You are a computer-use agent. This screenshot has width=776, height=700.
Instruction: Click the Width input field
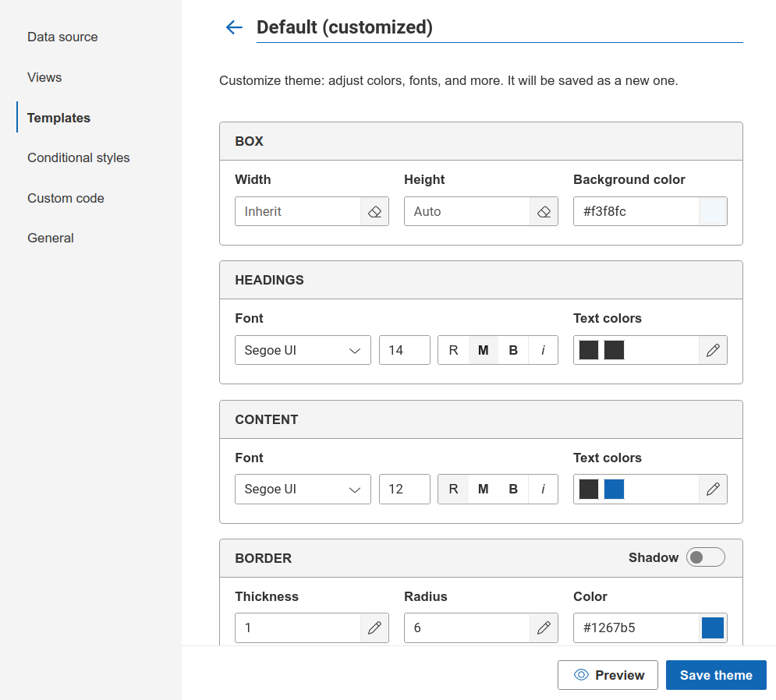298,212
